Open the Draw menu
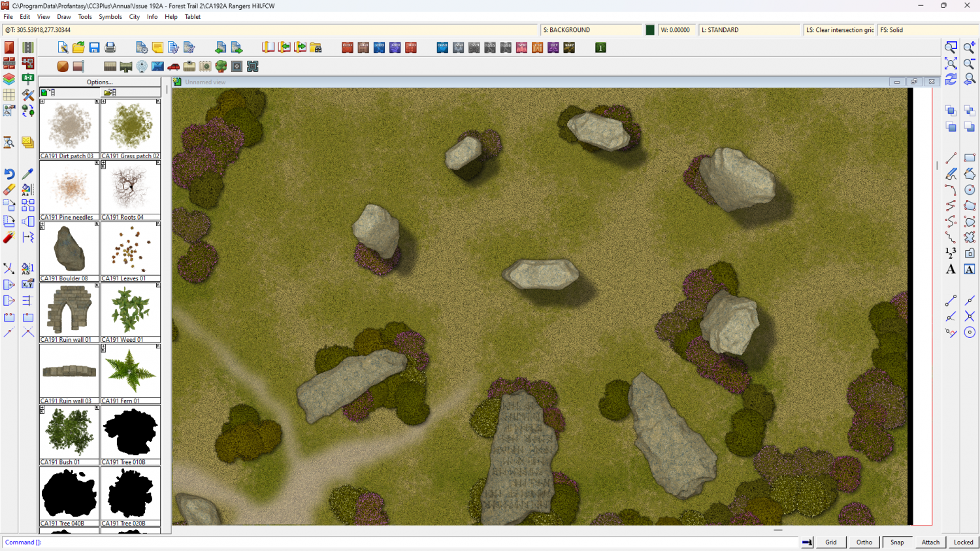Image resolution: width=980 pixels, height=551 pixels. pos(64,17)
